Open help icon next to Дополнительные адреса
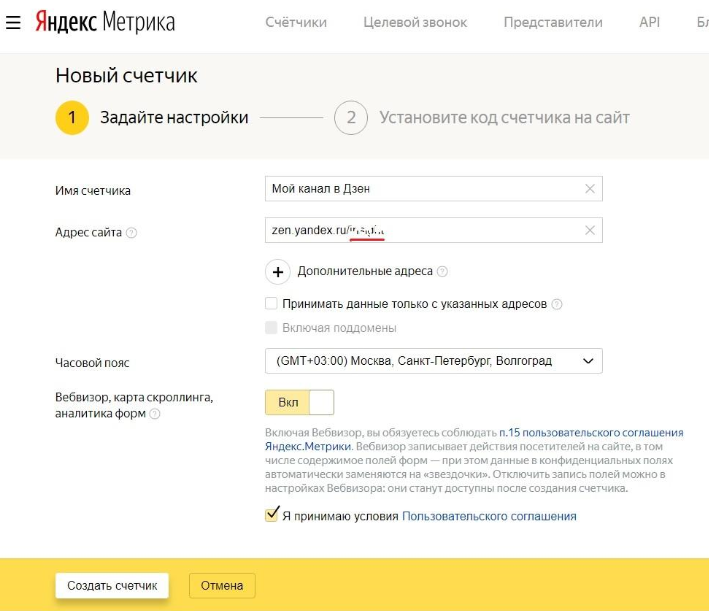 point(443,271)
